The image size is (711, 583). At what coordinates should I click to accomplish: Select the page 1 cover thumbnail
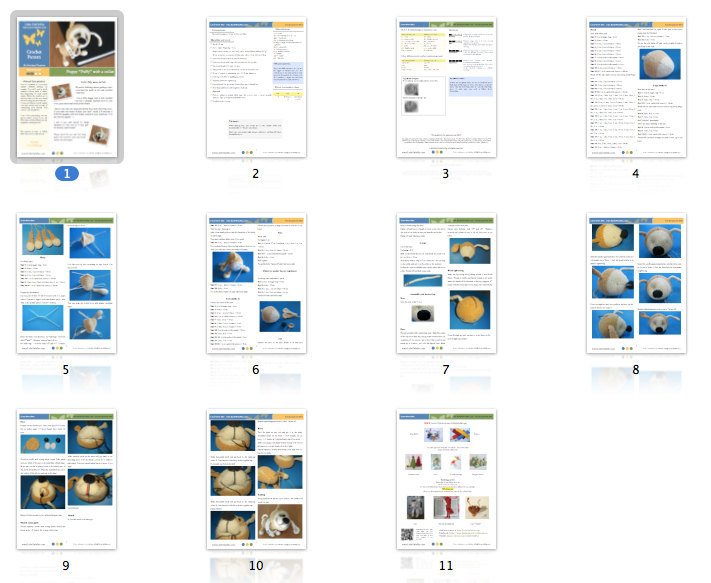coord(67,86)
